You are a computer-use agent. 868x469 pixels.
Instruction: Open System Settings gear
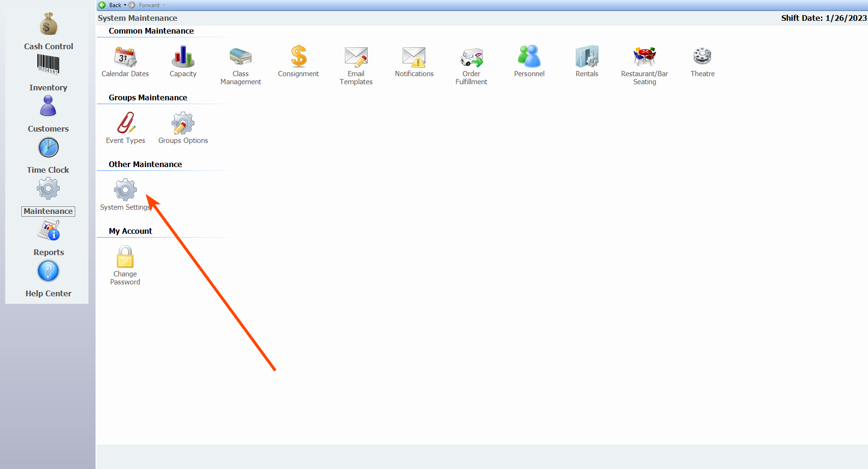(125, 191)
